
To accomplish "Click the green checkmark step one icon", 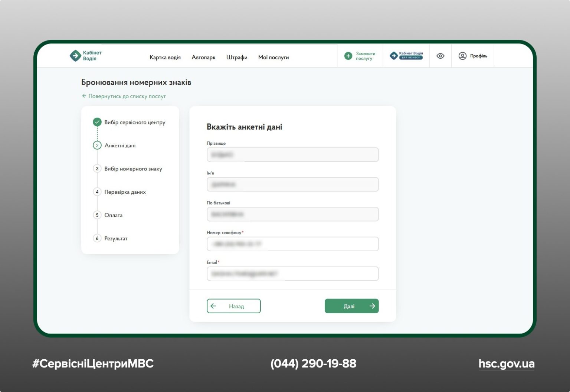I will (97, 122).
